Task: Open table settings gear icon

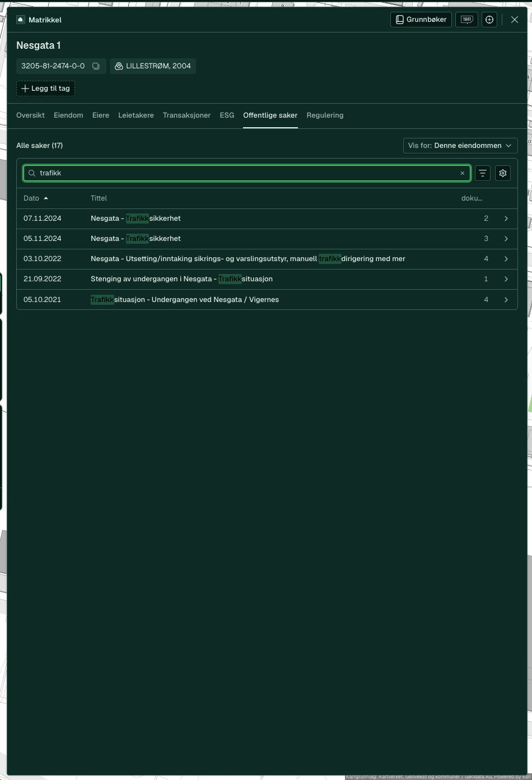Action: (x=503, y=173)
